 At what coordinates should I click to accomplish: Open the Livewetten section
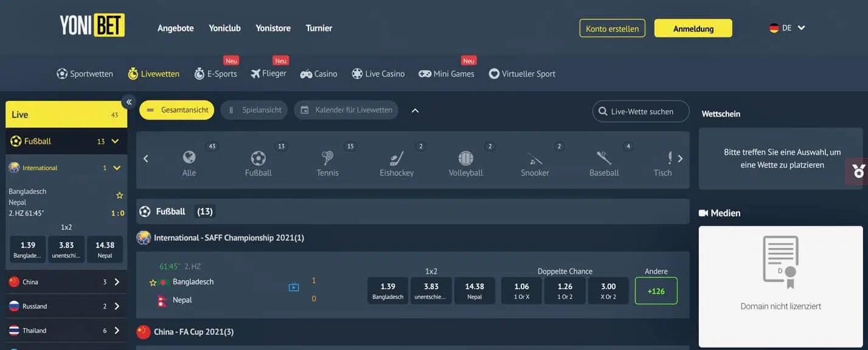click(153, 74)
